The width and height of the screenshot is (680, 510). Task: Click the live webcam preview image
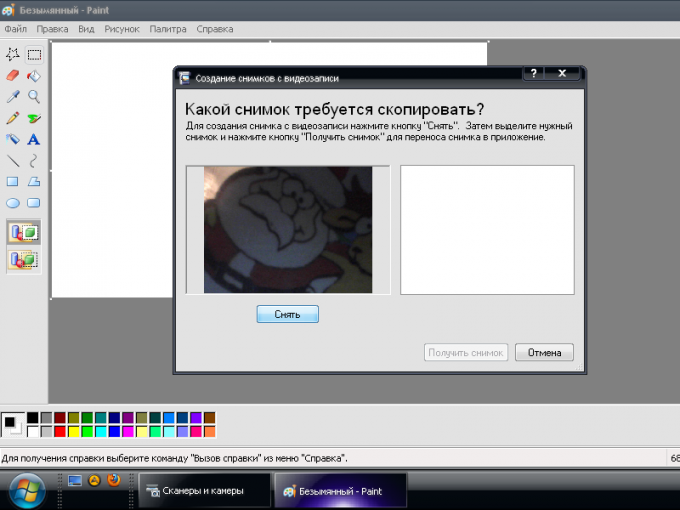pos(288,230)
